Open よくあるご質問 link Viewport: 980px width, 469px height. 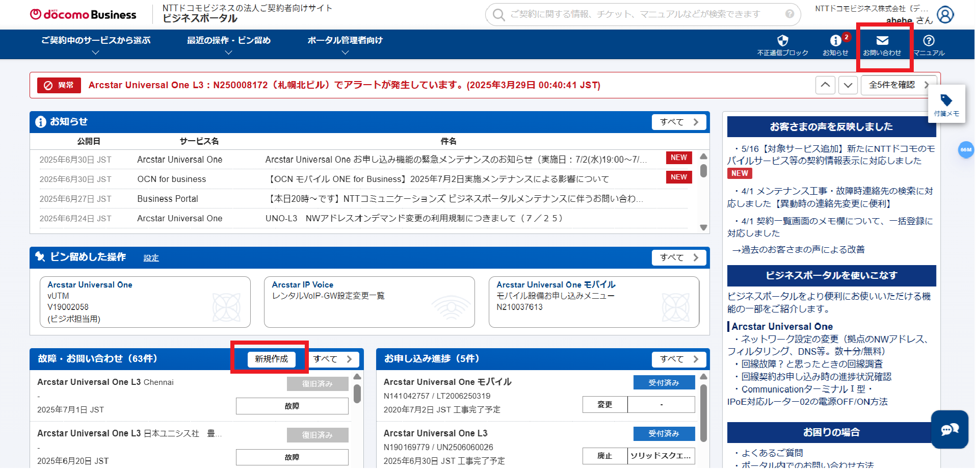coord(769,453)
